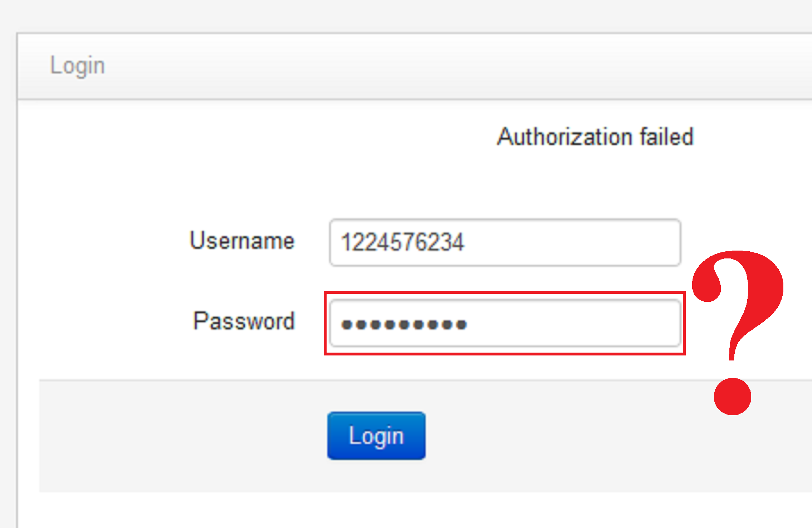Click the Login title bar

pos(393,65)
